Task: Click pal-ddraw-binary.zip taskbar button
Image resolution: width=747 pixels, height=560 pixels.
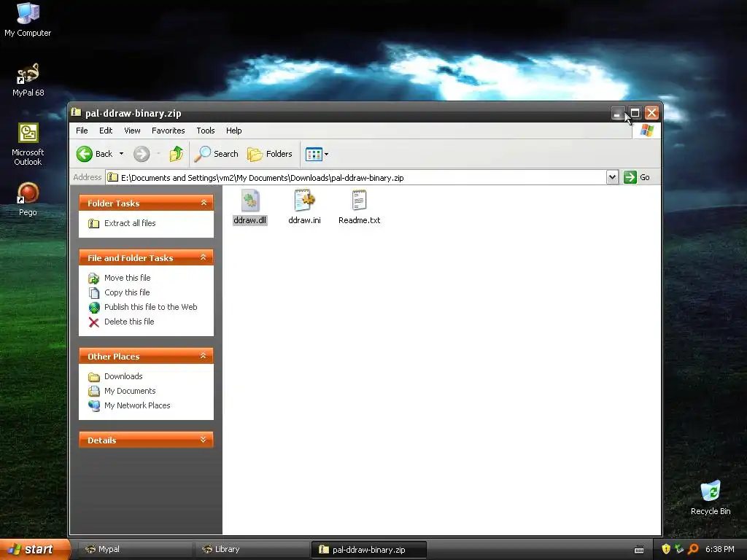Action: pos(368,550)
